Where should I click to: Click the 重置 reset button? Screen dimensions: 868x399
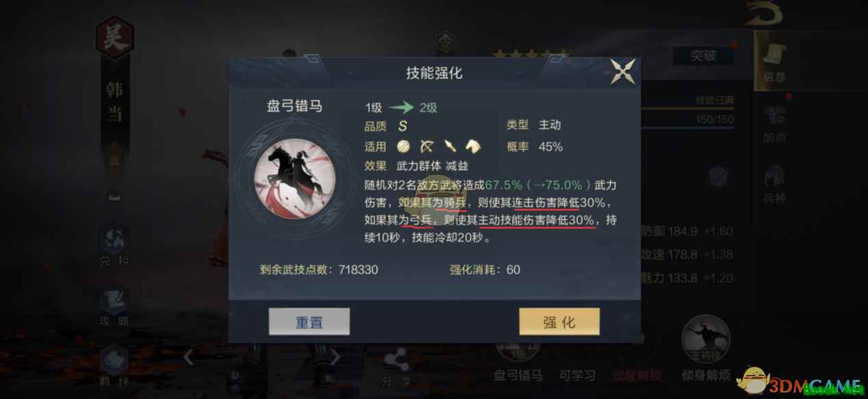pos(309,322)
